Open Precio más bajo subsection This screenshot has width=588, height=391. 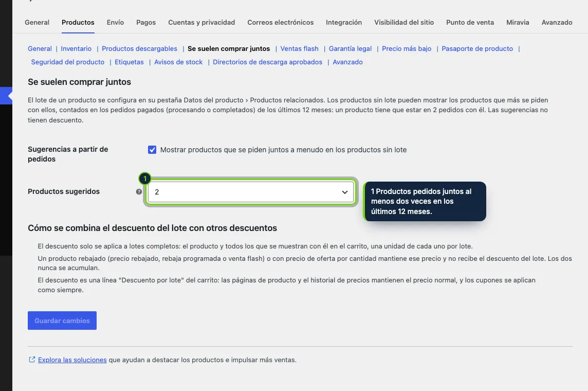(x=407, y=48)
